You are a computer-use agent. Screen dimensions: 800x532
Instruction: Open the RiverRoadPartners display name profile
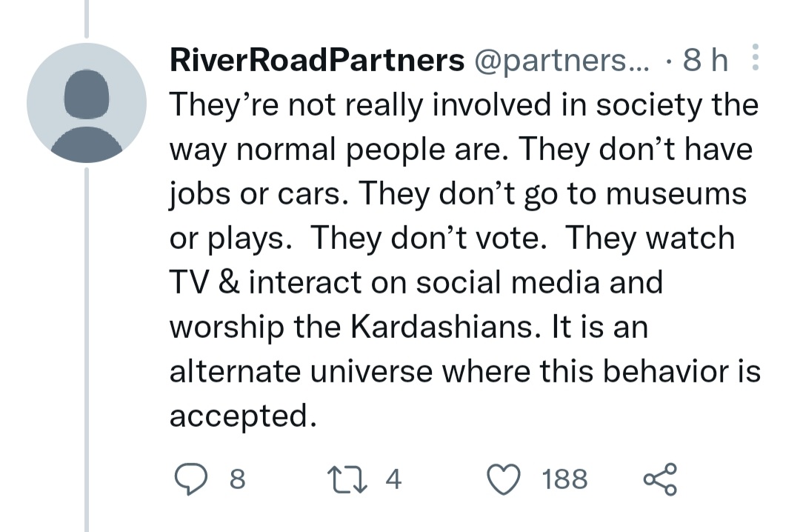point(316,61)
